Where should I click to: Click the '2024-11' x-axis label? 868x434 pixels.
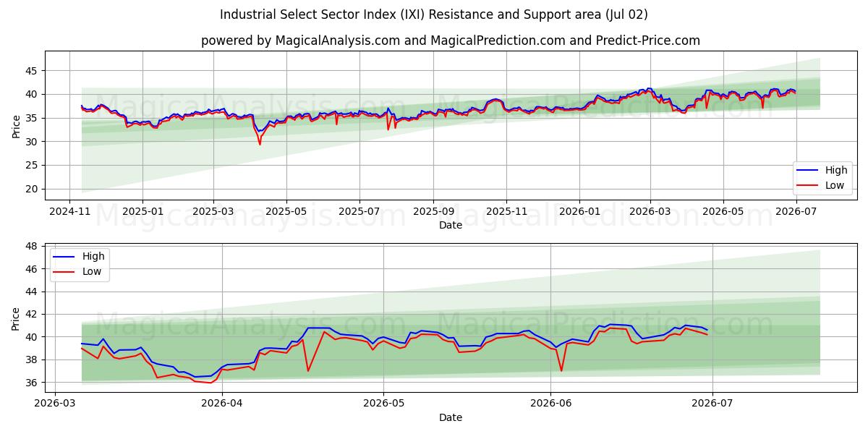[x=69, y=211]
